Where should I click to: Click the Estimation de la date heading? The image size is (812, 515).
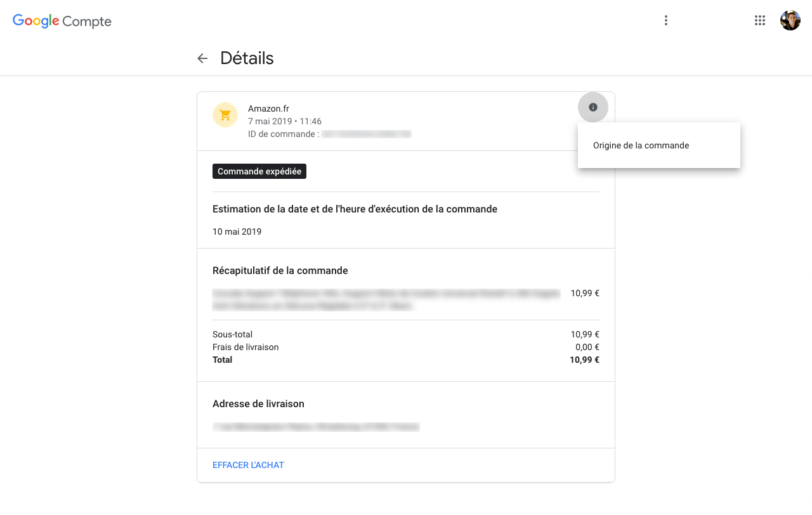coord(355,209)
